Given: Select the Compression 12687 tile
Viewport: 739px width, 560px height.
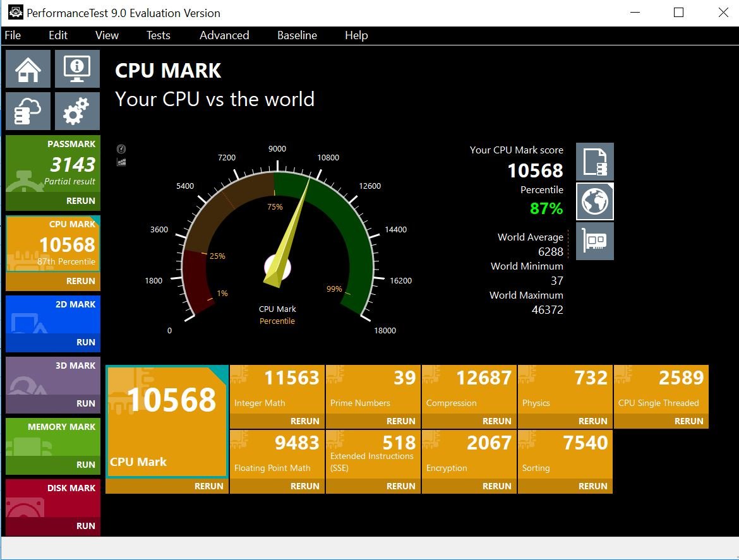Looking at the screenshot, I should [469, 390].
